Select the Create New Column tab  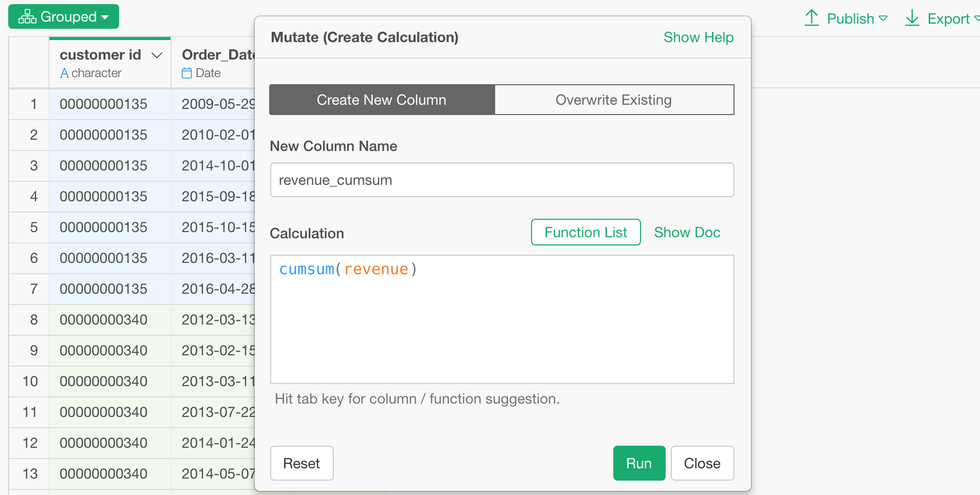(x=381, y=100)
